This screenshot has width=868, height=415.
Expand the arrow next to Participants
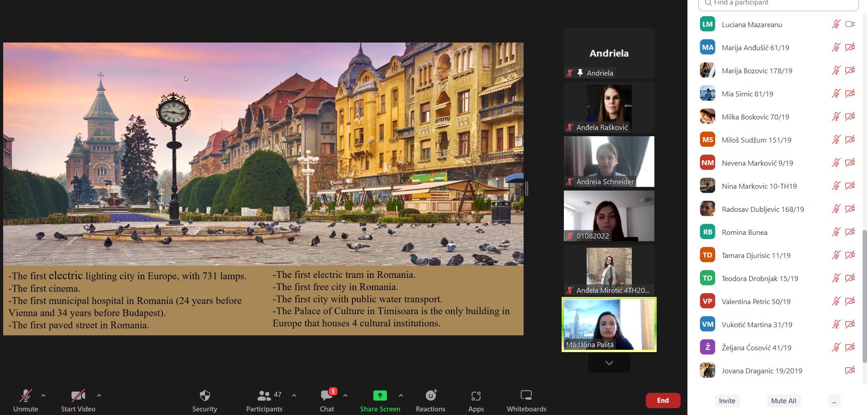tap(294, 396)
